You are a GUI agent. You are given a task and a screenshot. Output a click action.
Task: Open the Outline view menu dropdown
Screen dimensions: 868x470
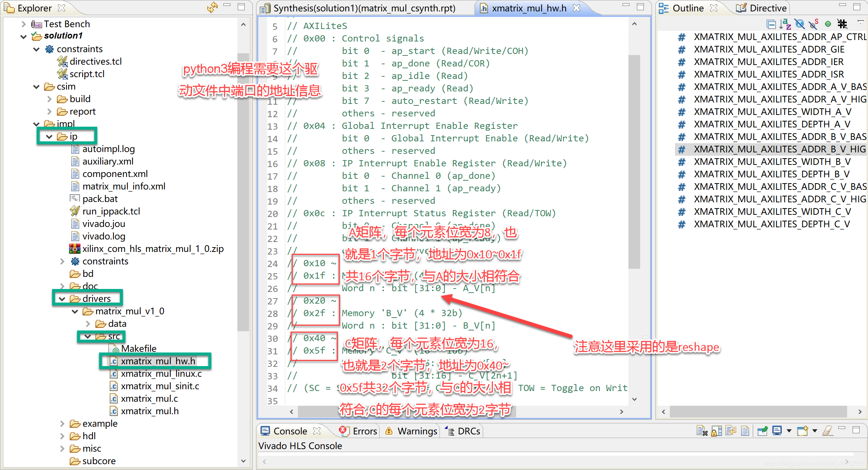pos(860,23)
